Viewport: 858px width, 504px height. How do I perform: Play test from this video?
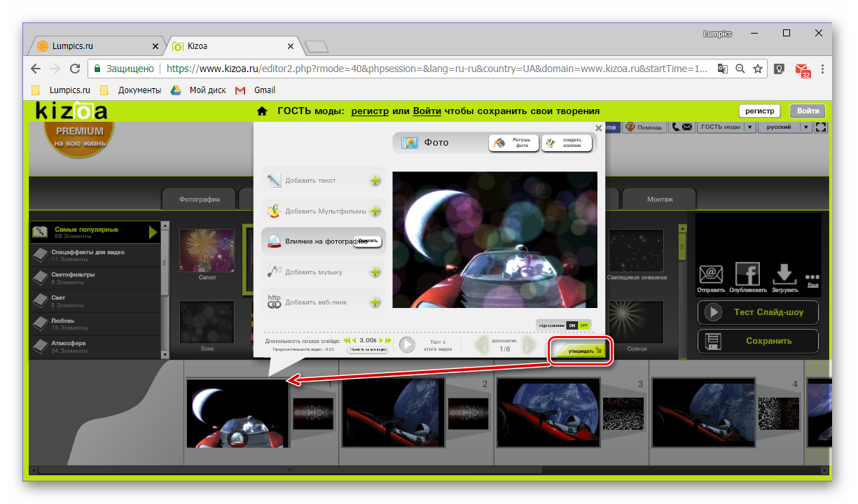tap(407, 344)
